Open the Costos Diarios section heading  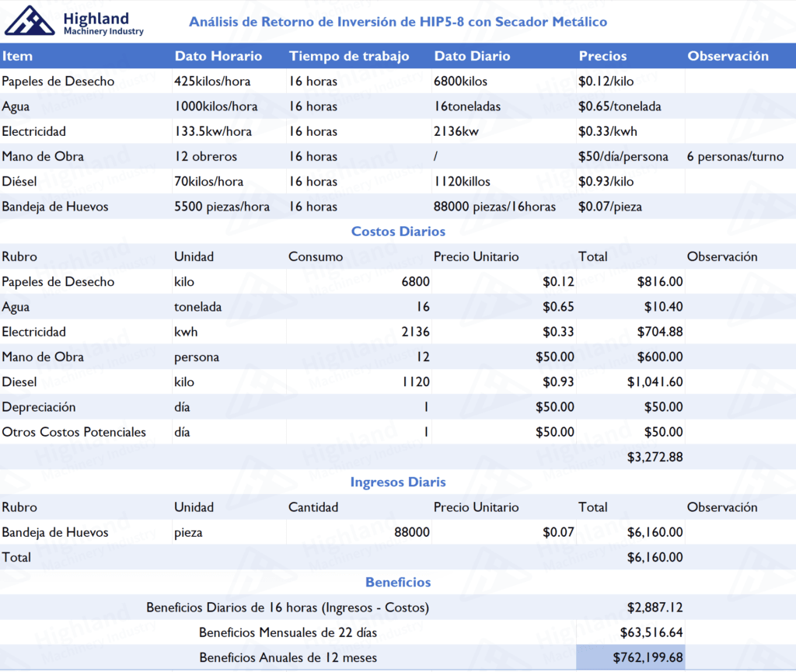click(x=398, y=232)
